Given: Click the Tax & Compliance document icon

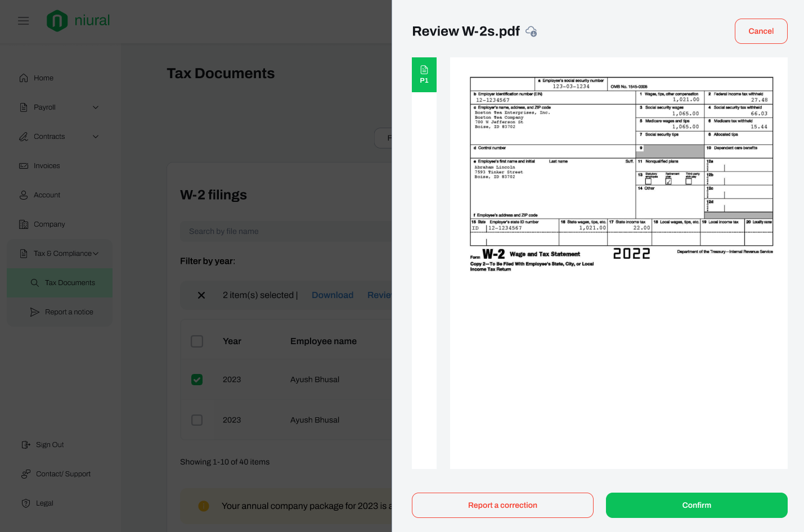Looking at the screenshot, I should pyautogui.click(x=24, y=254).
